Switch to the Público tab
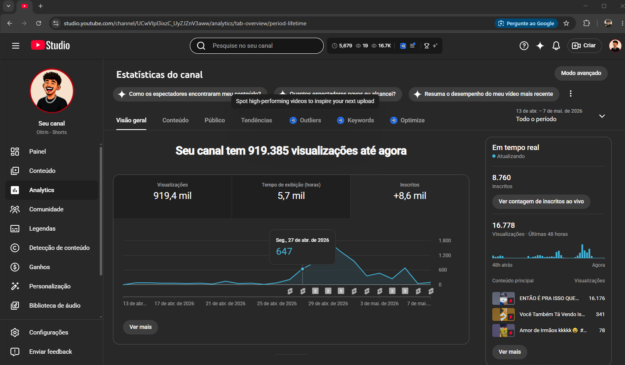The width and height of the screenshot is (625, 365). click(x=214, y=120)
